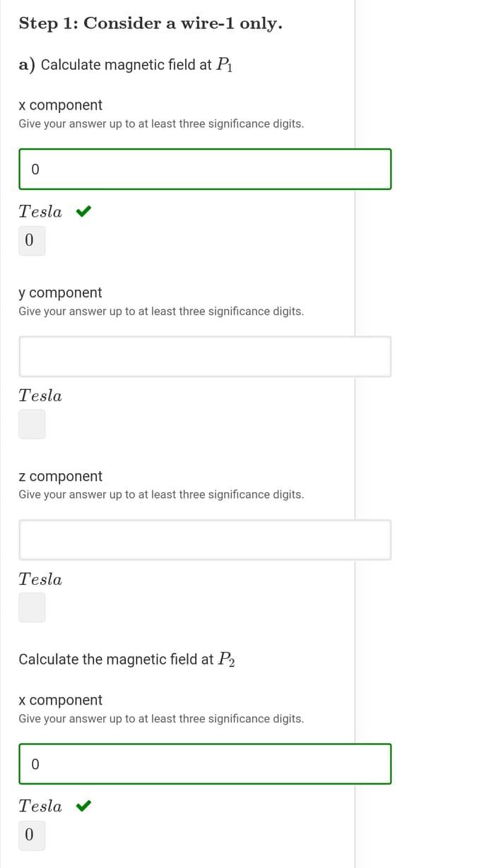477x868 pixels.
Task: Click the 'z component' section label
Action: pos(60,476)
